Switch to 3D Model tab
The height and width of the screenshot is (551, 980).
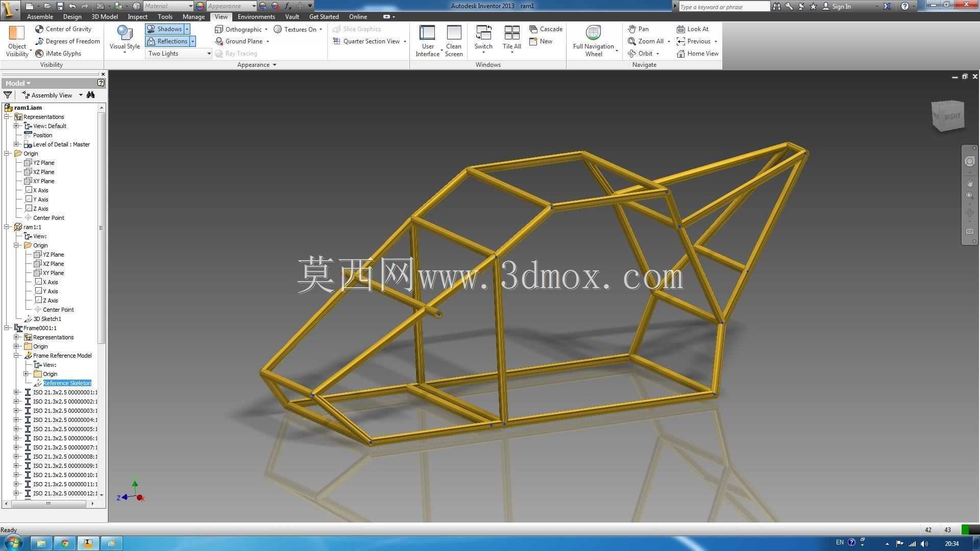click(x=105, y=17)
